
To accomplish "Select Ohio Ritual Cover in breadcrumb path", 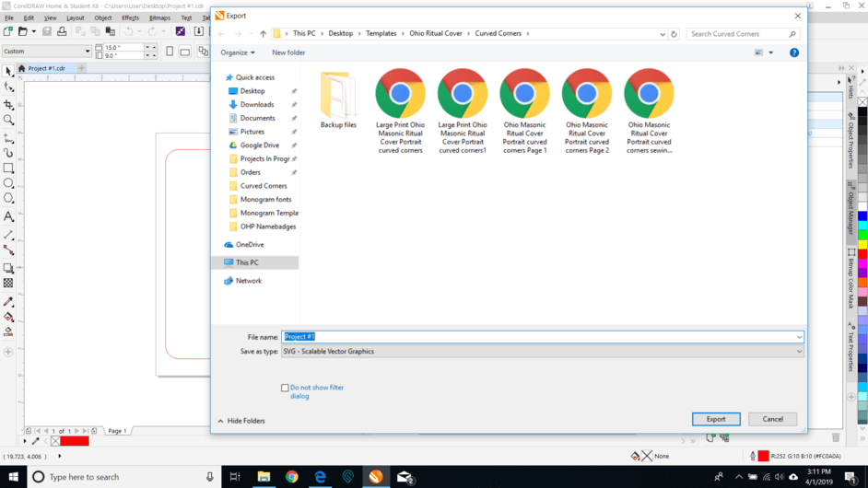I will coord(436,34).
